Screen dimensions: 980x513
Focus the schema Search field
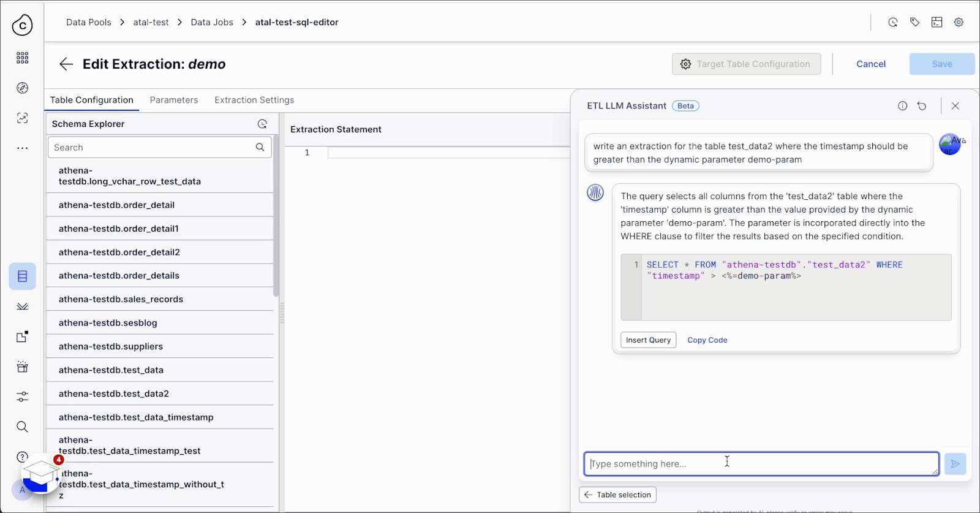[x=159, y=147]
